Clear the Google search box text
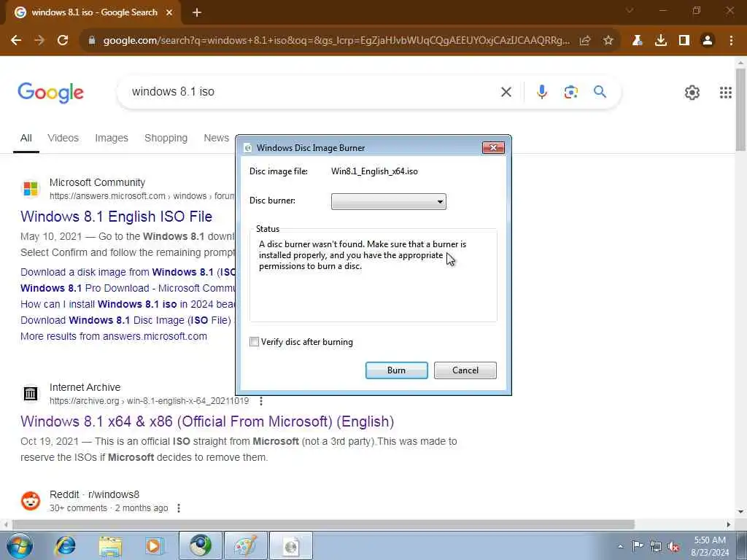The width and height of the screenshot is (747, 560). coord(506,91)
